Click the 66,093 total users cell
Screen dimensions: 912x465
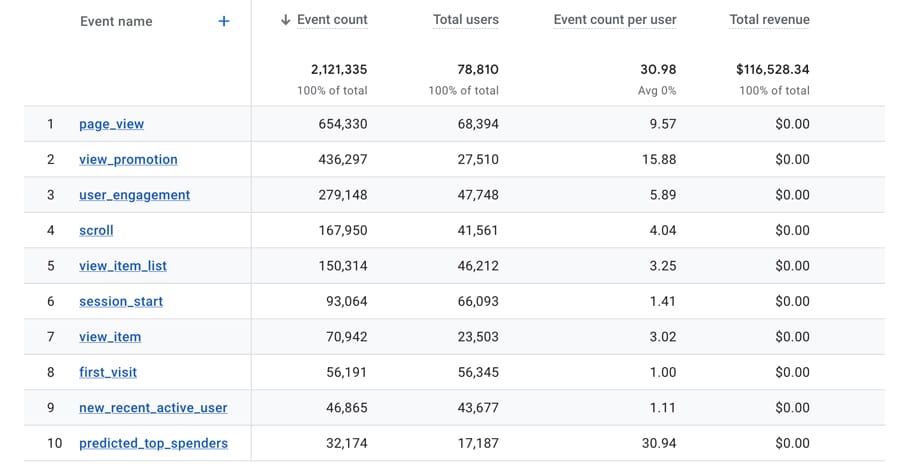(478, 301)
